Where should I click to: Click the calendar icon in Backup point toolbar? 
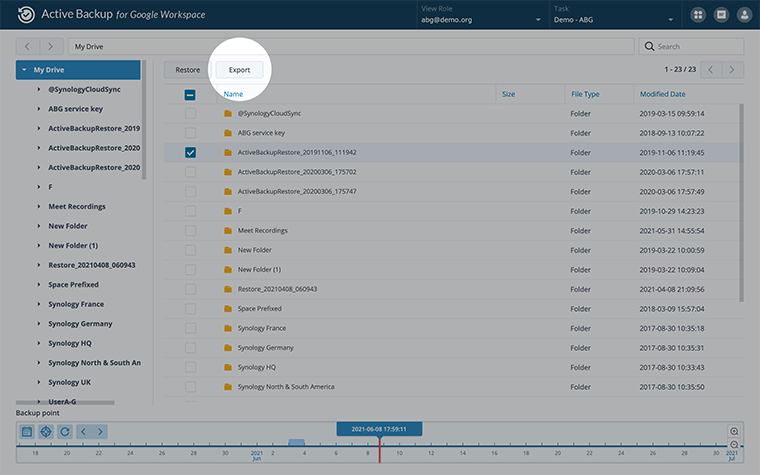(x=27, y=431)
